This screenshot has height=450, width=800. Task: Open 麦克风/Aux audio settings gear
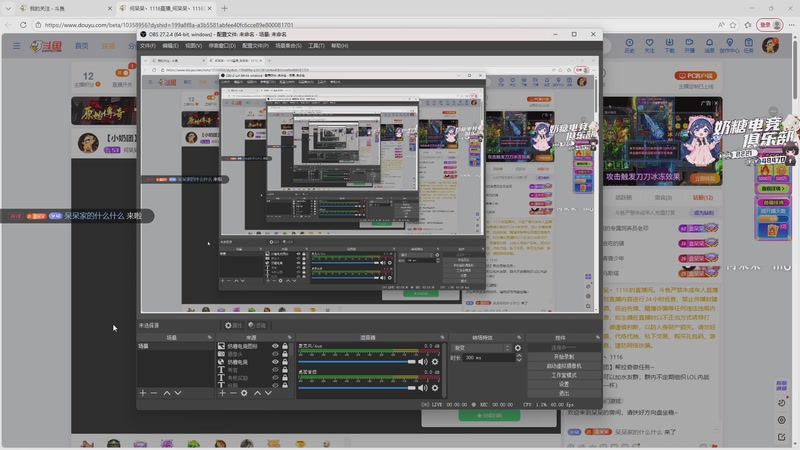[435, 362]
